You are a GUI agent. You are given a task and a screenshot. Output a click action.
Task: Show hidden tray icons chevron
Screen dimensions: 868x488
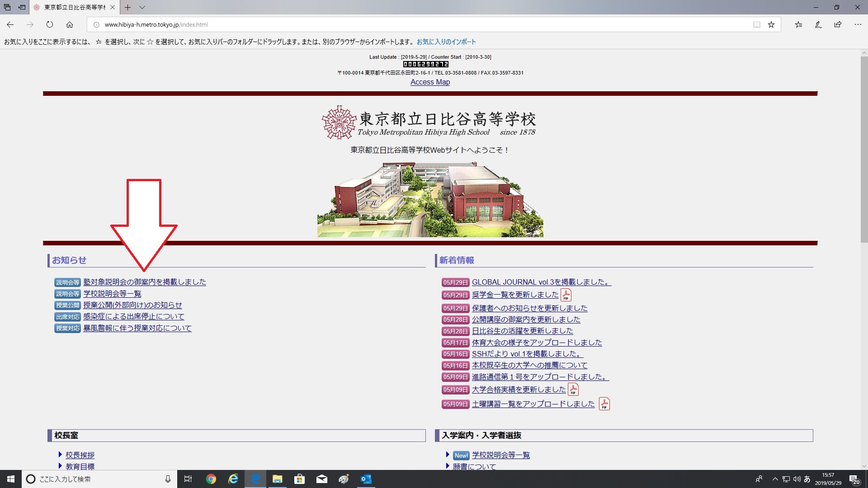click(775, 479)
